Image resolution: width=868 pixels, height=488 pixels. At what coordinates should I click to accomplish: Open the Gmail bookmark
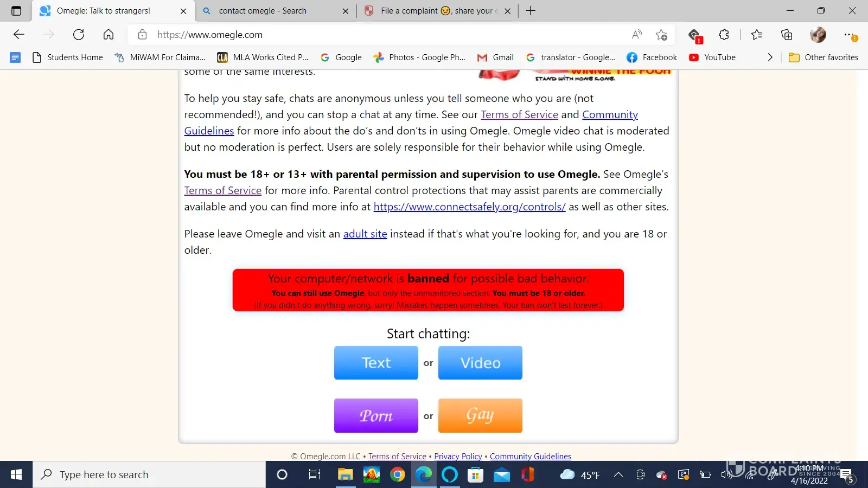[495, 57]
